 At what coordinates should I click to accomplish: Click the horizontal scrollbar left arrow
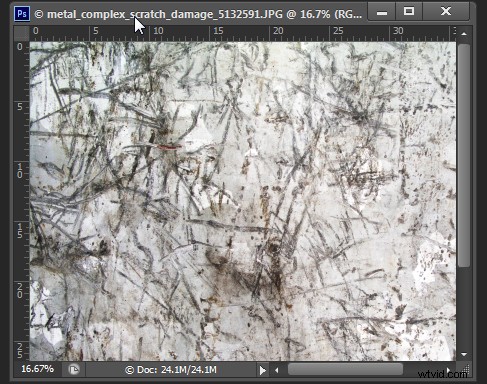point(277,370)
